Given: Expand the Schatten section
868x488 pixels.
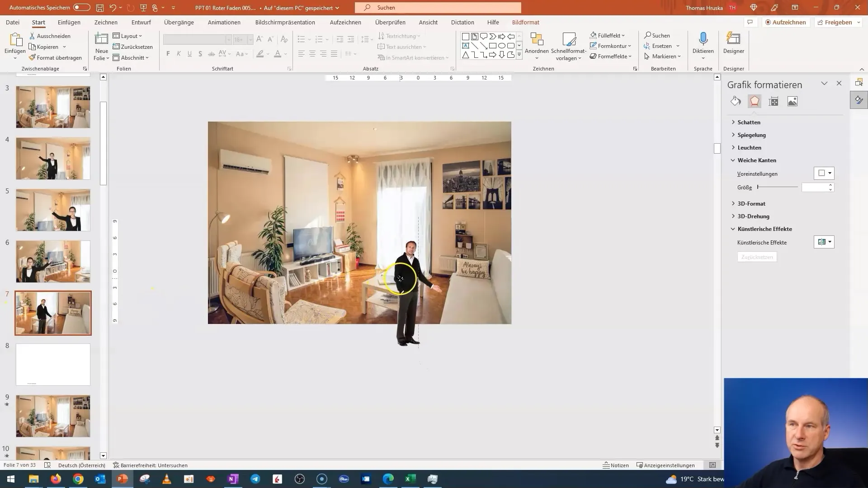Looking at the screenshot, I should point(750,122).
